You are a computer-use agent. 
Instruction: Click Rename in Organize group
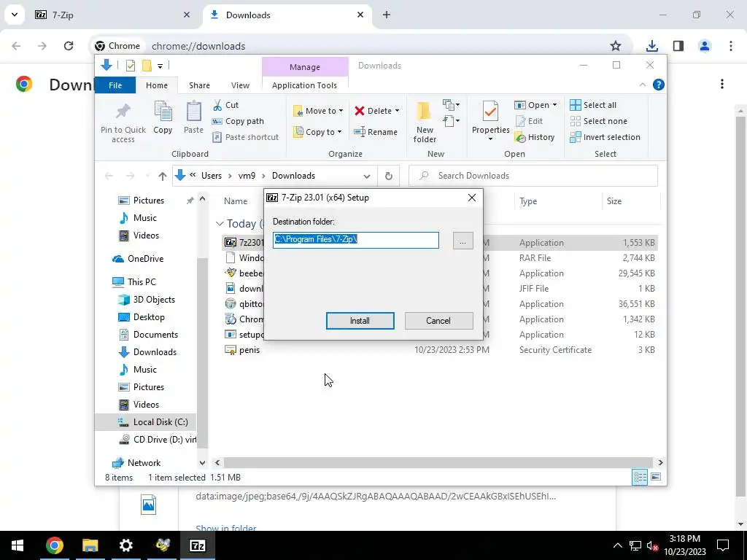376,132
